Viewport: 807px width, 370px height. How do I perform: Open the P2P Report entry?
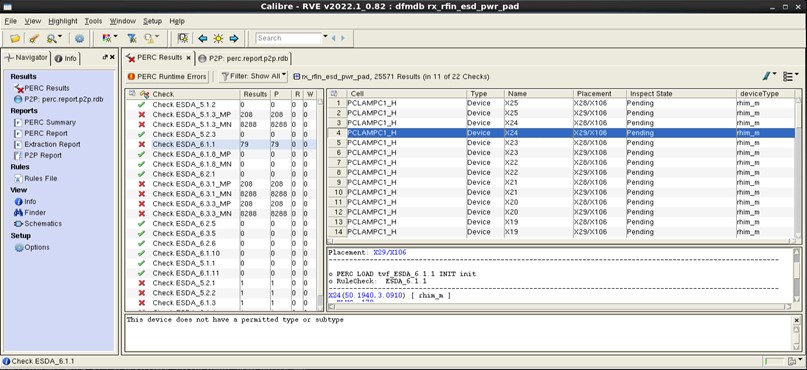tap(38, 155)
